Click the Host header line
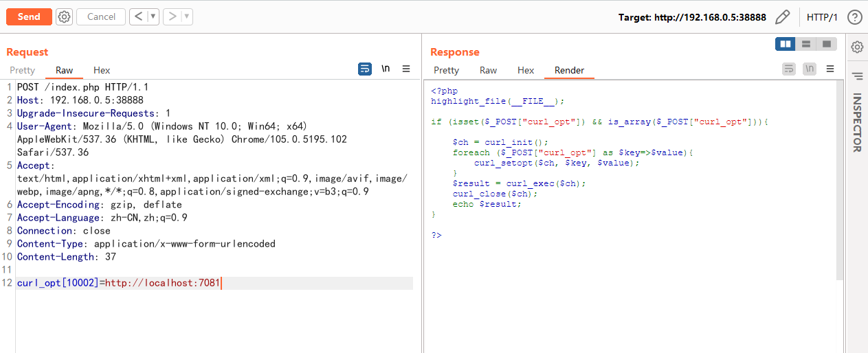Image resolution: width=868 pixels, height=353 pixels. 80,100
